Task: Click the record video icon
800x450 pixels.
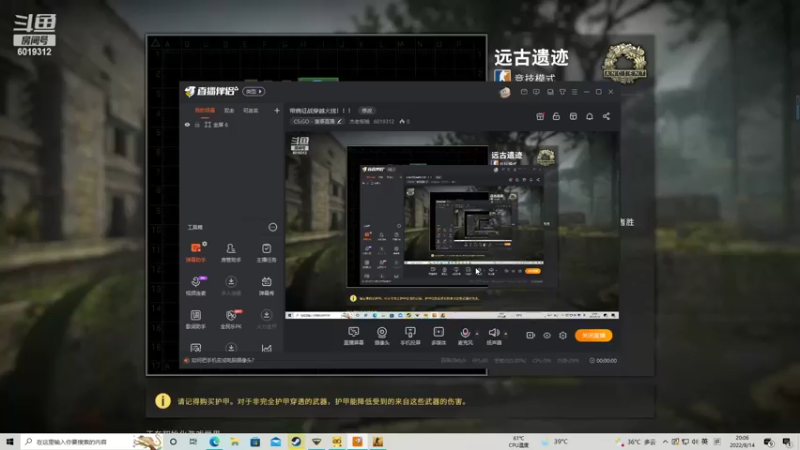Action: pyautogui.click(x=531, y=335)
